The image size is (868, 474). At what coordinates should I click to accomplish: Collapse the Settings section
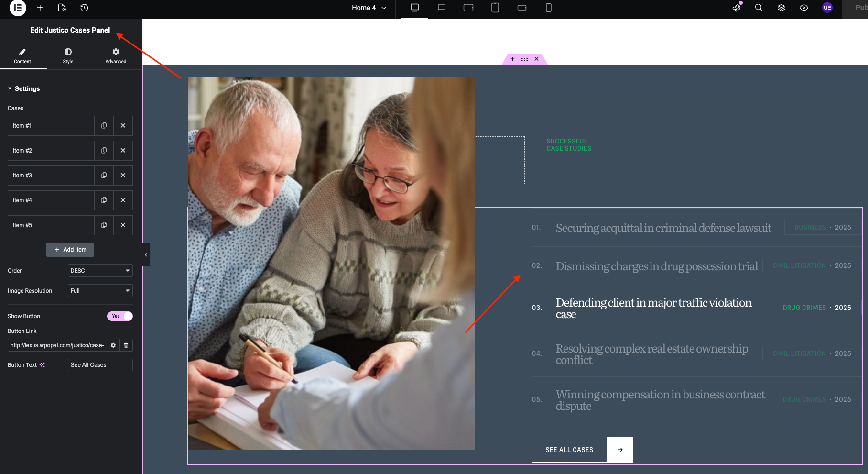point(24,89)
